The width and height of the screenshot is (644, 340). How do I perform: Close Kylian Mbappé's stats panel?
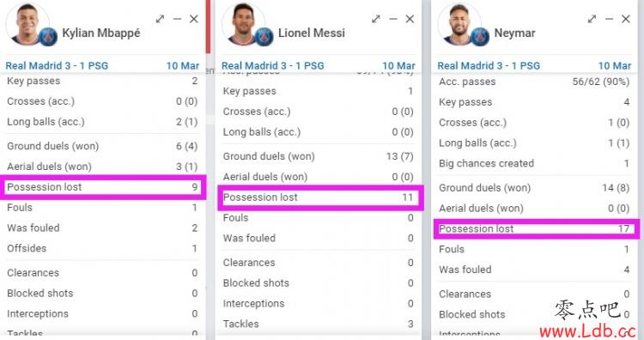point(194,19)
